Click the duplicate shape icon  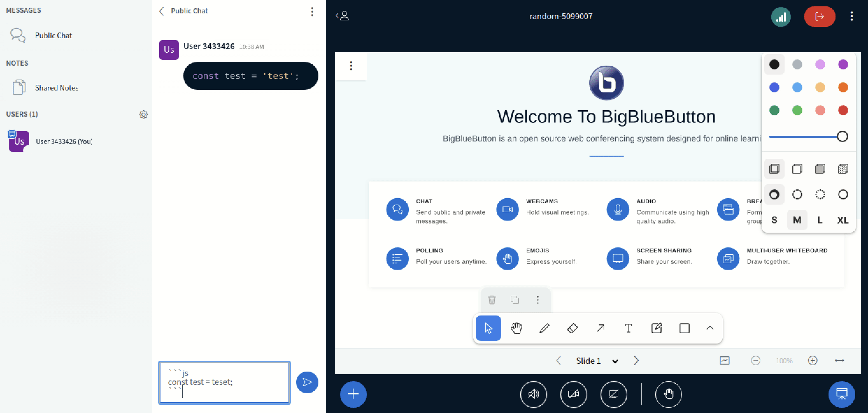click(x=515, y=300)
